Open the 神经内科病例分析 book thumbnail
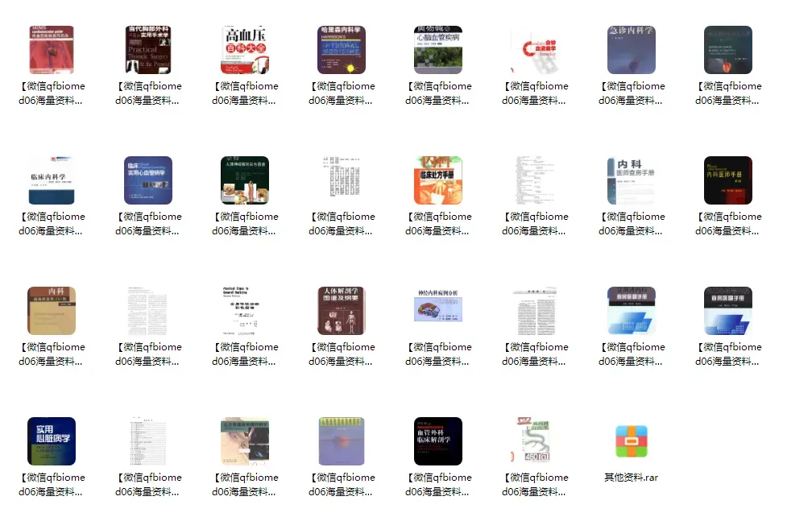 [438, 305]
